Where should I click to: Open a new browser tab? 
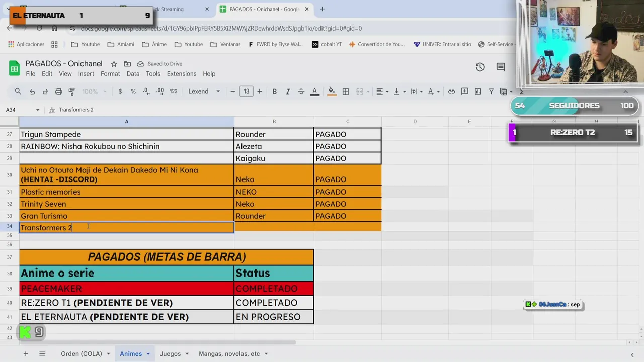[x=322, y=9]
